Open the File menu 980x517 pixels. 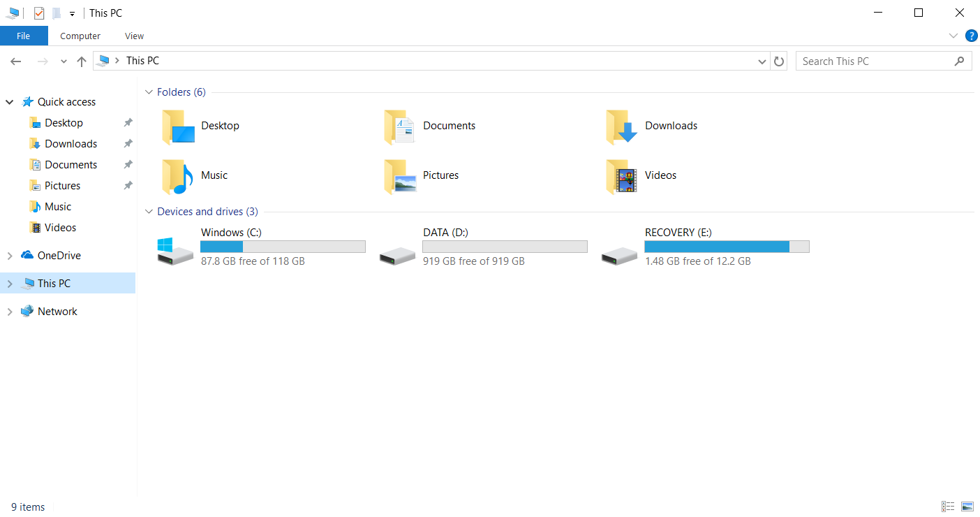(x=24, y=36)
